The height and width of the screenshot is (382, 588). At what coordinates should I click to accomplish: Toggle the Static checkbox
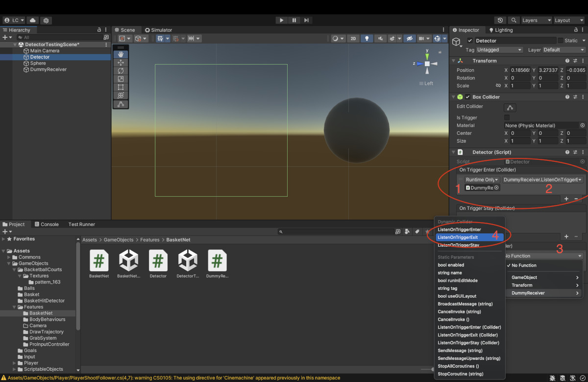click(561, 41)
